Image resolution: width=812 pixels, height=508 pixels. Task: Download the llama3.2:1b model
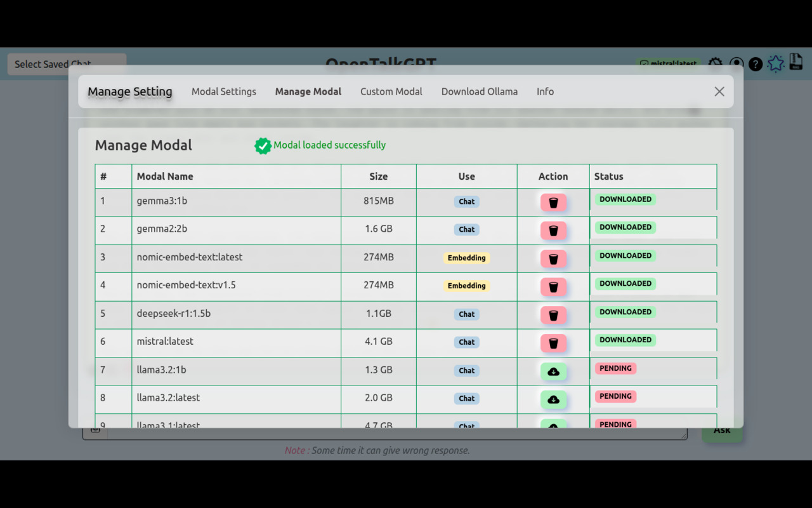click(553, 371)
